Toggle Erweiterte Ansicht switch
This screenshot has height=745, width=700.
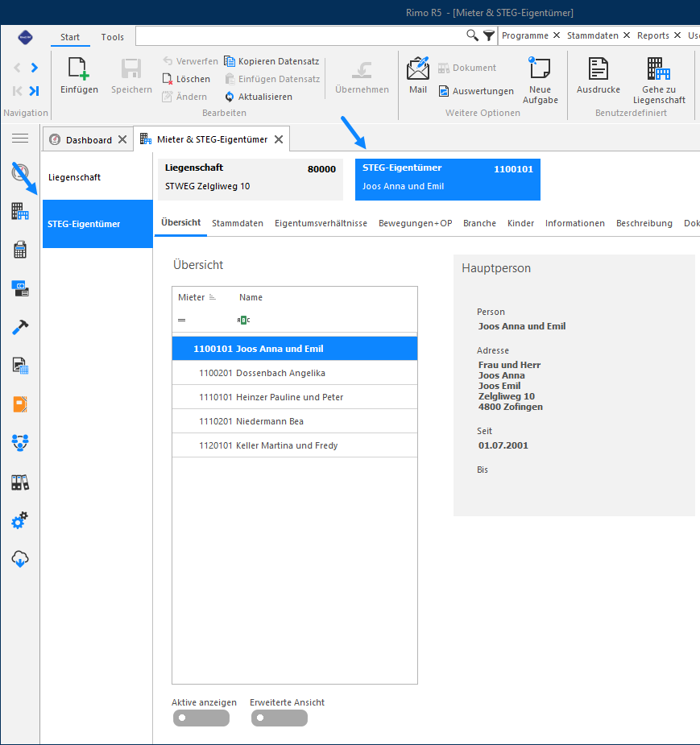pos(280,718)
